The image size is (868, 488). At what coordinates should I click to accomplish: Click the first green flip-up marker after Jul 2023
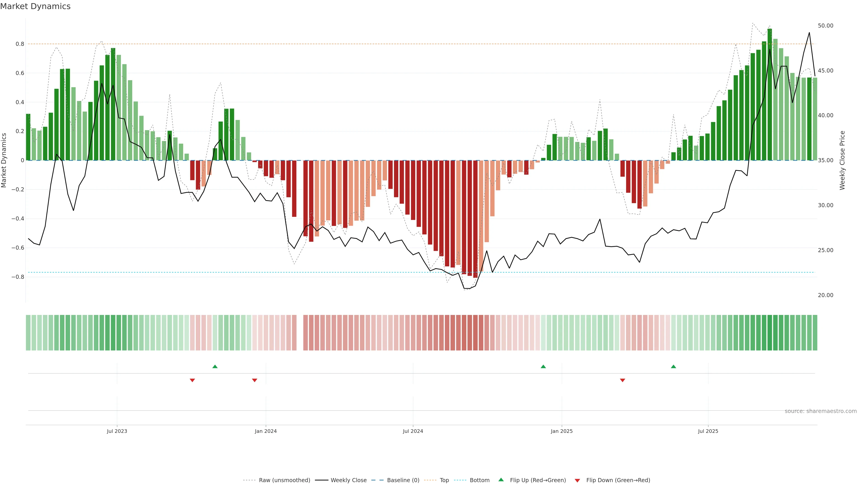[215, 366]
